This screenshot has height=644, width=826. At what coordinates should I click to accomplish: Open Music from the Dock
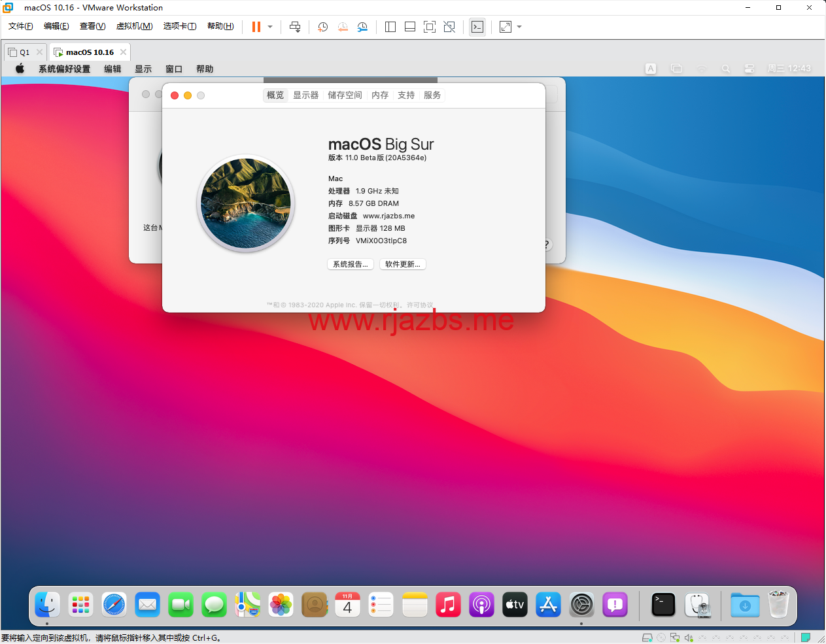[448, 605]
